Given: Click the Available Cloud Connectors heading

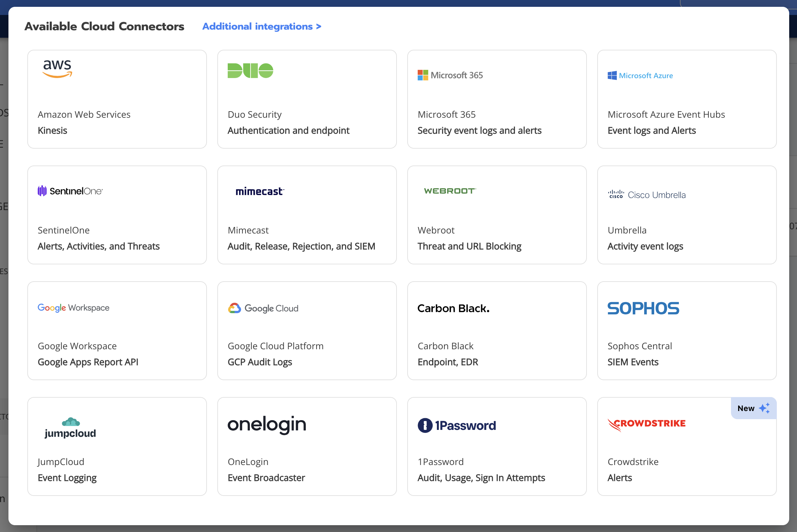Looking at the screenshot, I should point(104,26).
